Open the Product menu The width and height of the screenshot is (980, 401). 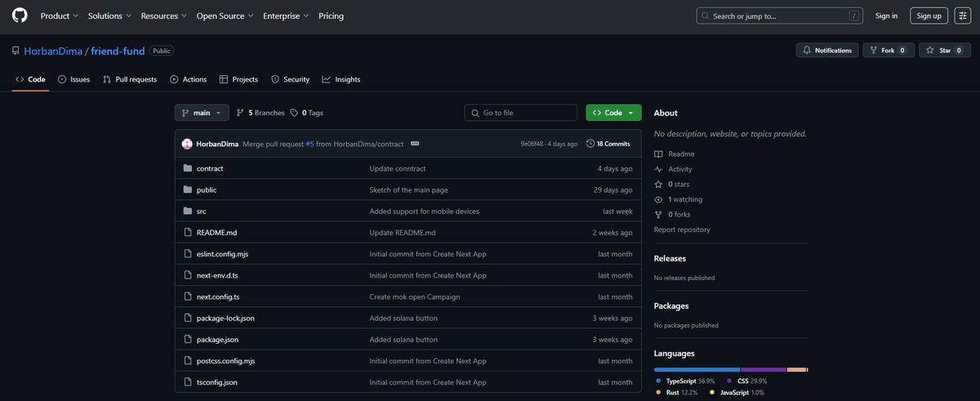pyautogui.click(x=60, y=16)
